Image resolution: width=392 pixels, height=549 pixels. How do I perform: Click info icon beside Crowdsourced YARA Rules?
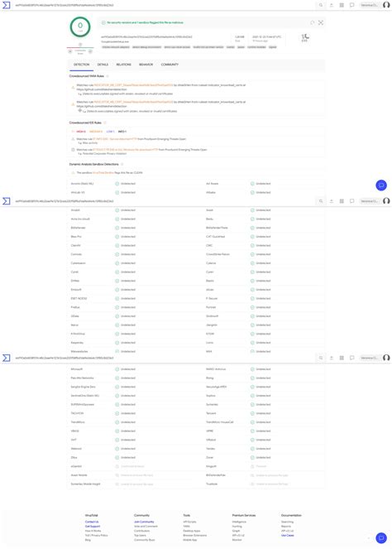point(108,76)
